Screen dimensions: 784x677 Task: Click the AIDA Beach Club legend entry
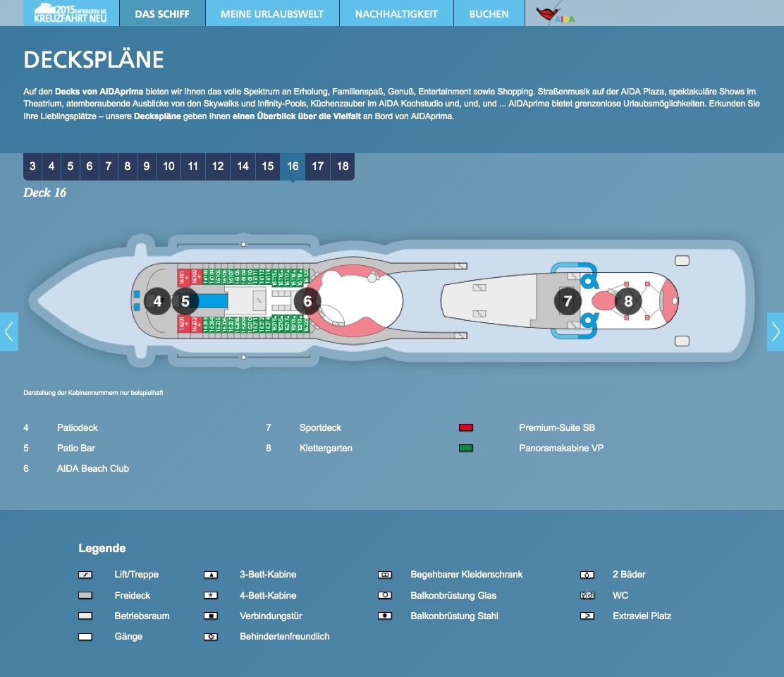[x=93, y=469]
